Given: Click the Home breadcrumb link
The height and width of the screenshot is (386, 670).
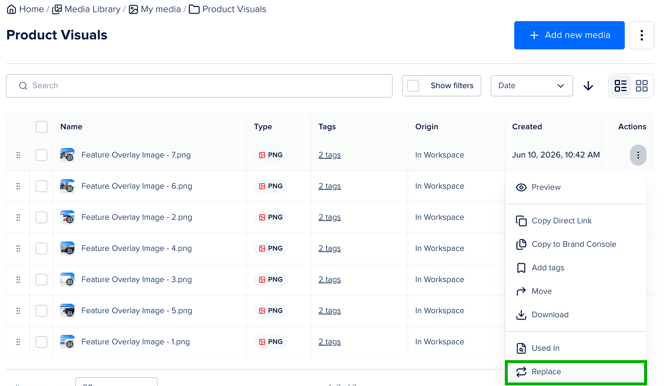Looking at the screenshot, I should pos(26,9).
